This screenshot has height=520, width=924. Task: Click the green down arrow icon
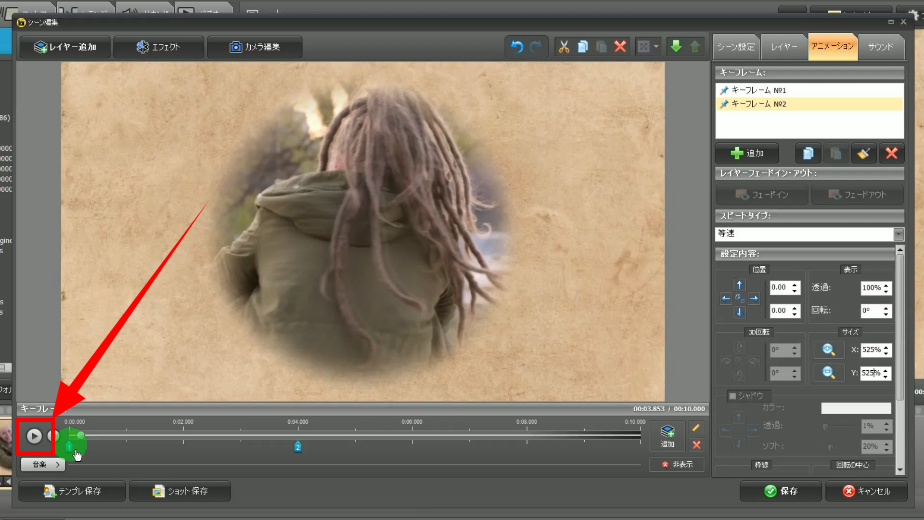coord(675,47)
